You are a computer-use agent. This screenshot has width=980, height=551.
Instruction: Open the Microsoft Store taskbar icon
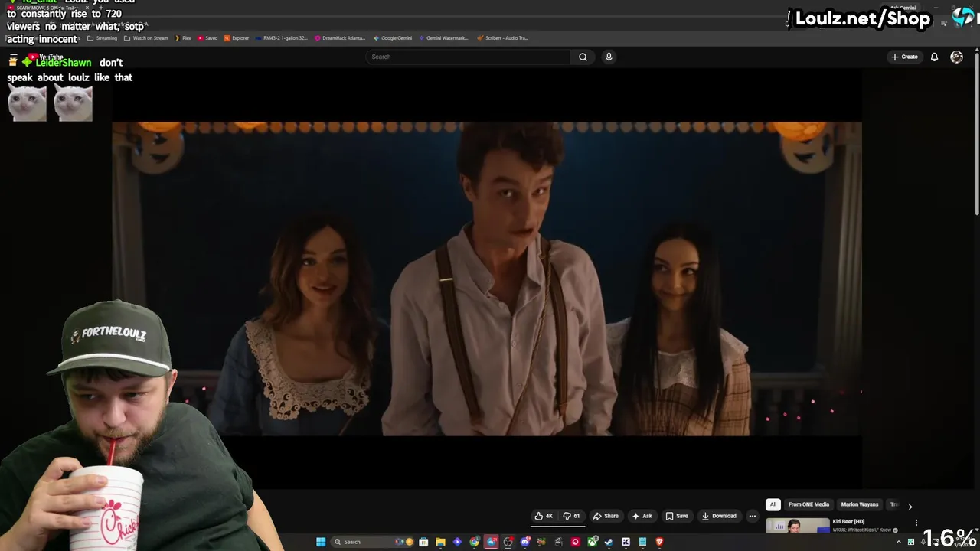[x=423, y=542]
